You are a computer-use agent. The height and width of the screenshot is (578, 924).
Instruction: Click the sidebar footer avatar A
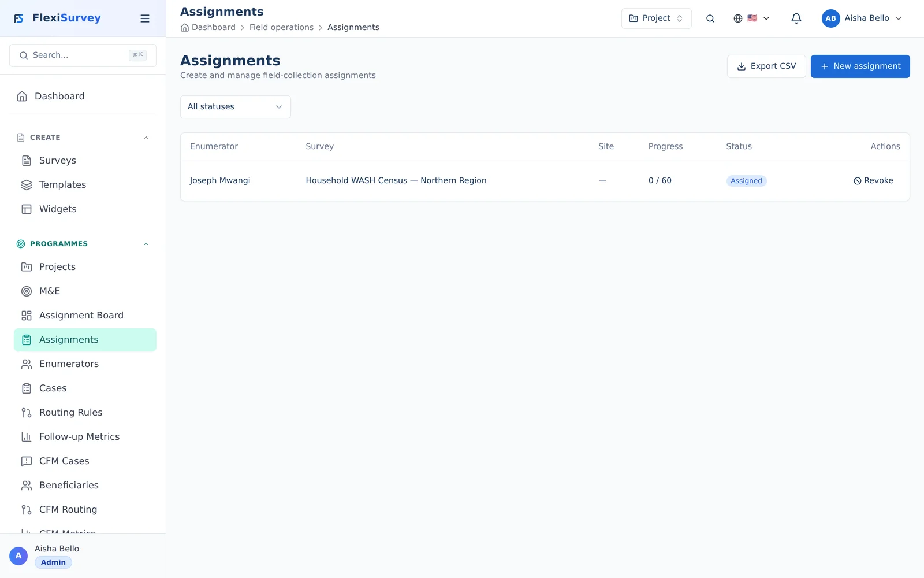[x=18, y=556]
